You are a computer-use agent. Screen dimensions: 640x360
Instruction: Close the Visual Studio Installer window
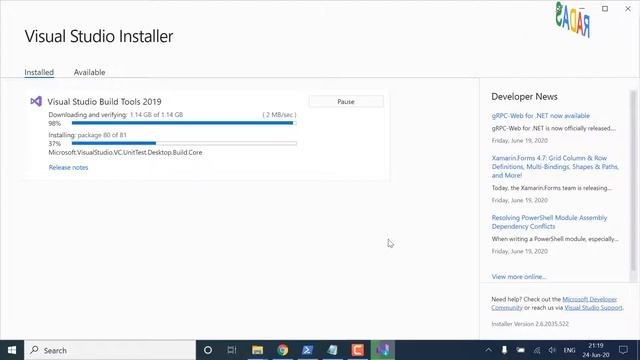(628, 9)
